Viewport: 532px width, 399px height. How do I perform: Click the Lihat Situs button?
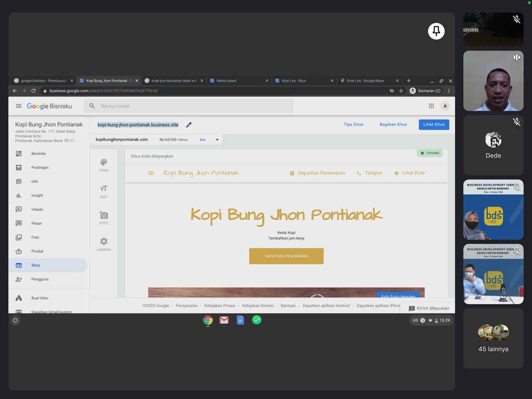pyautogui.click(x=433, y=124)
